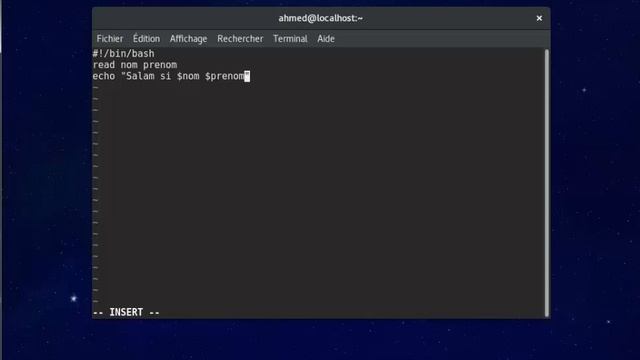
Task: Click the '#!/bin/bash' line
Action: (123, 53)
